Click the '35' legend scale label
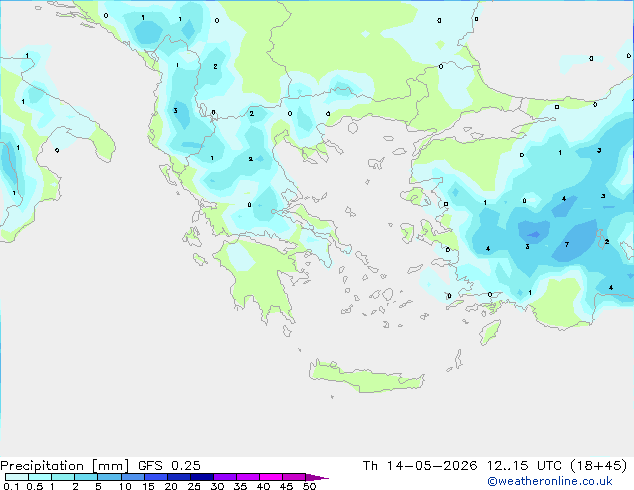 pos(240,486)
